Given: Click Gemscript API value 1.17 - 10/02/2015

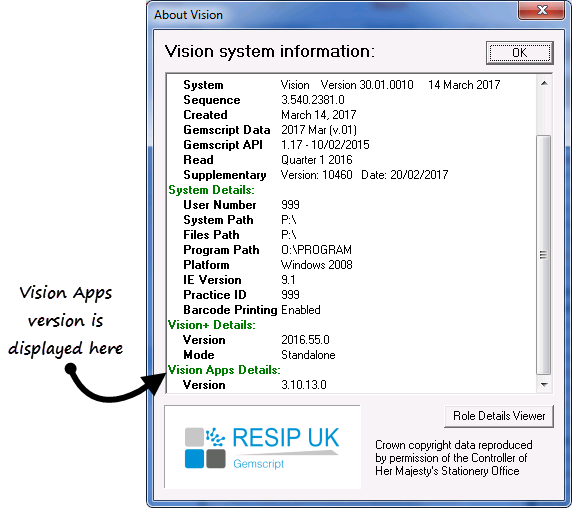Looking at the screenshot, I should coord(325,145).
